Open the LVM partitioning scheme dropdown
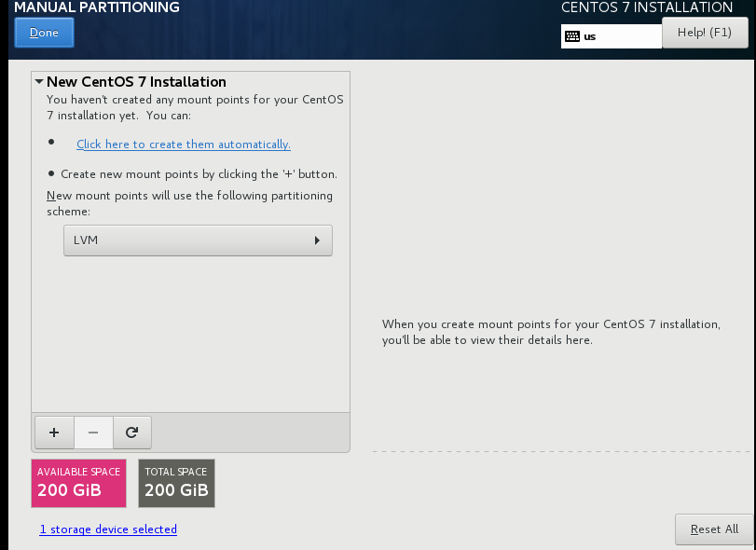756x550 pixels. point(198,241)
